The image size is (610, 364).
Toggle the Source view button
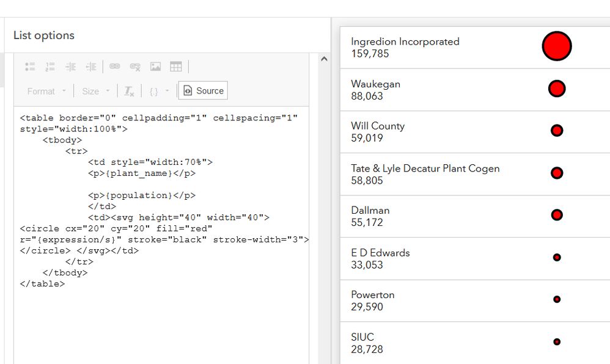(203, 90)
